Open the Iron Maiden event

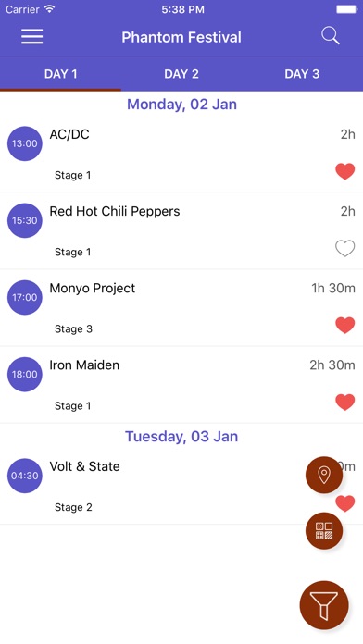click(x=181, y=385)
